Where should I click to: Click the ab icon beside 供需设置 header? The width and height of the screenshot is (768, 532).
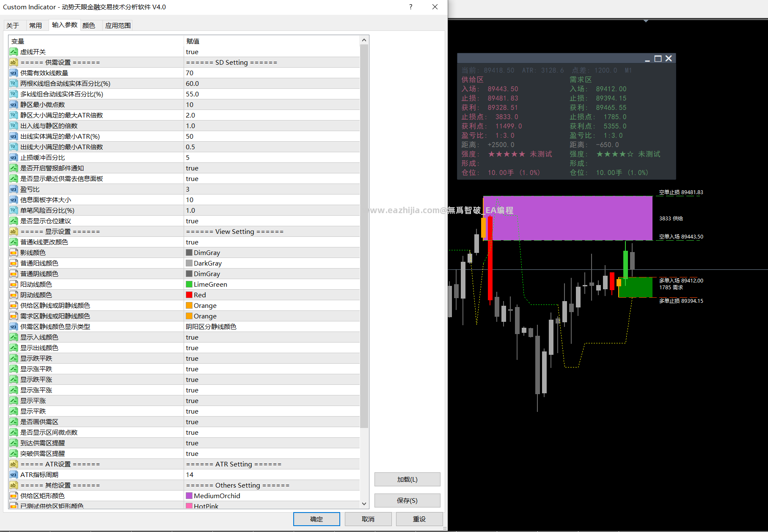pyautogui.click(x=14, y=62)
